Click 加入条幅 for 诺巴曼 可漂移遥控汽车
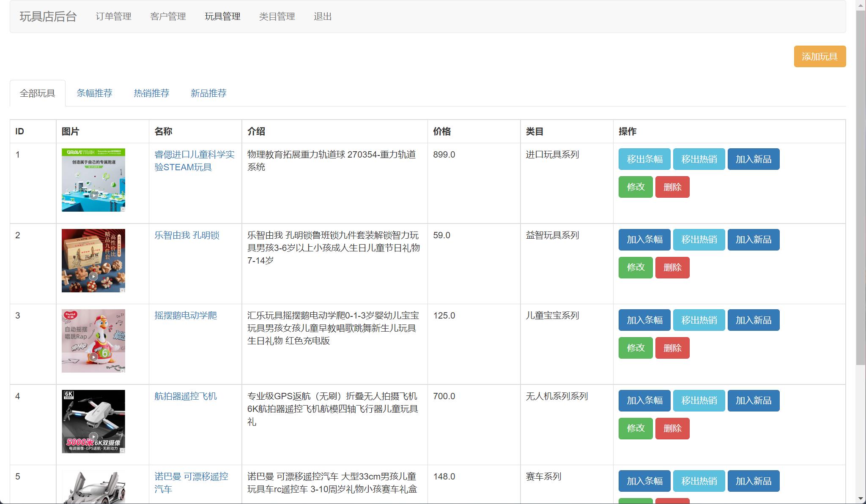 point(644,481)
